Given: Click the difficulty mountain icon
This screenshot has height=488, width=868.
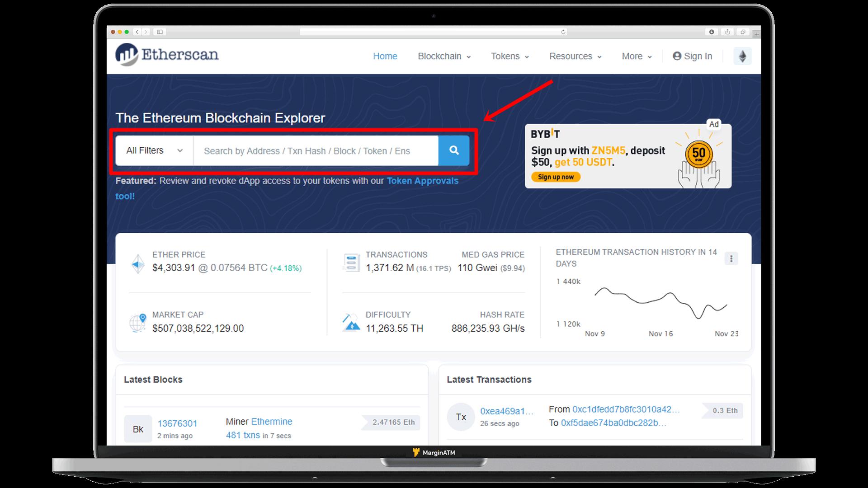Looking at the screenshot, I should point(351,323).
